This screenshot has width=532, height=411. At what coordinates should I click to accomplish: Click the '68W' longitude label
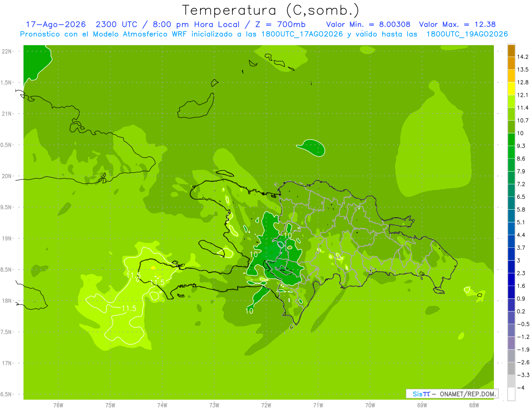point(474,405)
